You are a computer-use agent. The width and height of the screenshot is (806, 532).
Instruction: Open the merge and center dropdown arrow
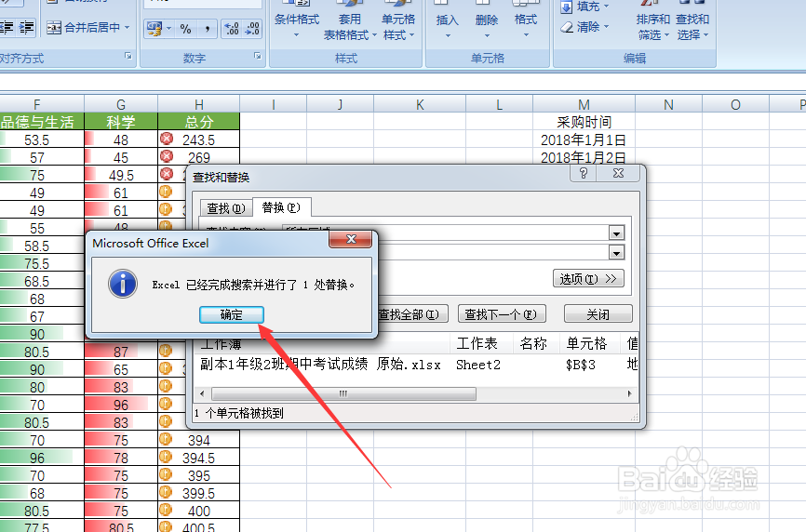tap(127, 27)
